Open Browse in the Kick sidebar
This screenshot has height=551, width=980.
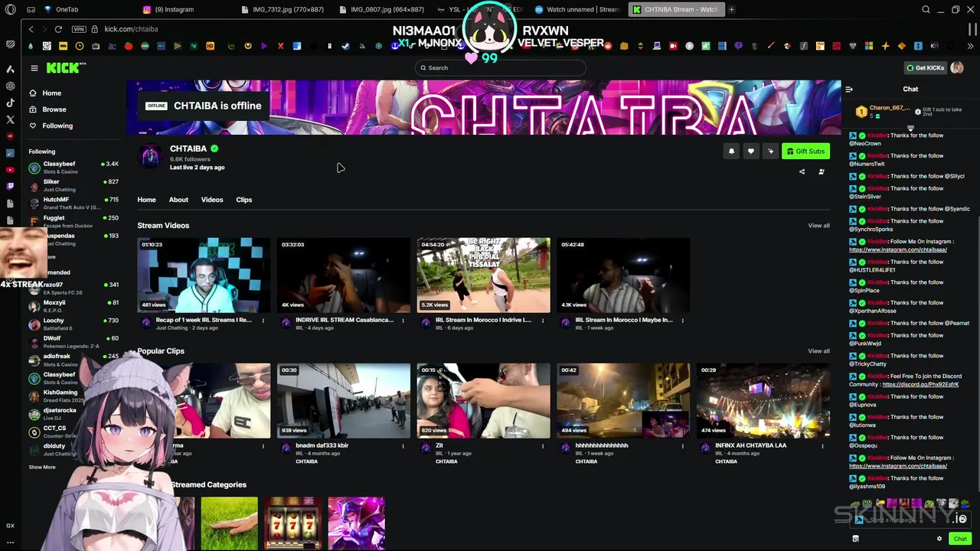click(54, 109)
